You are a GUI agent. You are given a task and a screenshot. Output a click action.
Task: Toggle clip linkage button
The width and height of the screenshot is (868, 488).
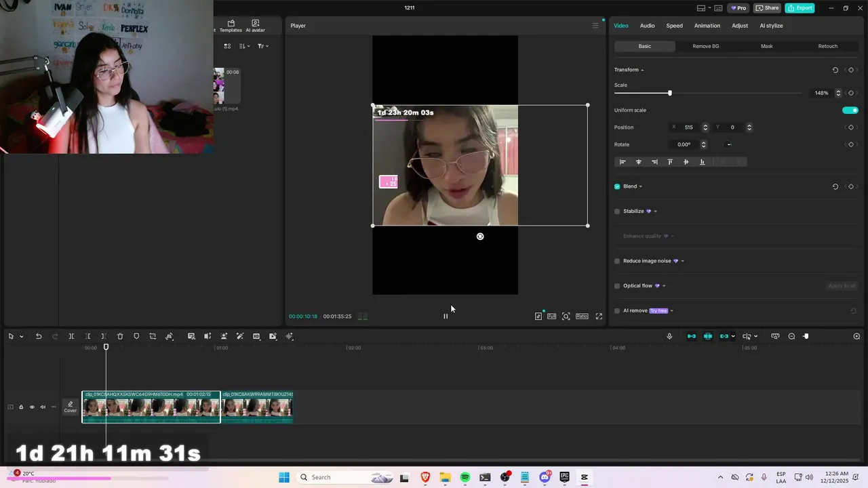pyautogui.click(x=724, y=336)
